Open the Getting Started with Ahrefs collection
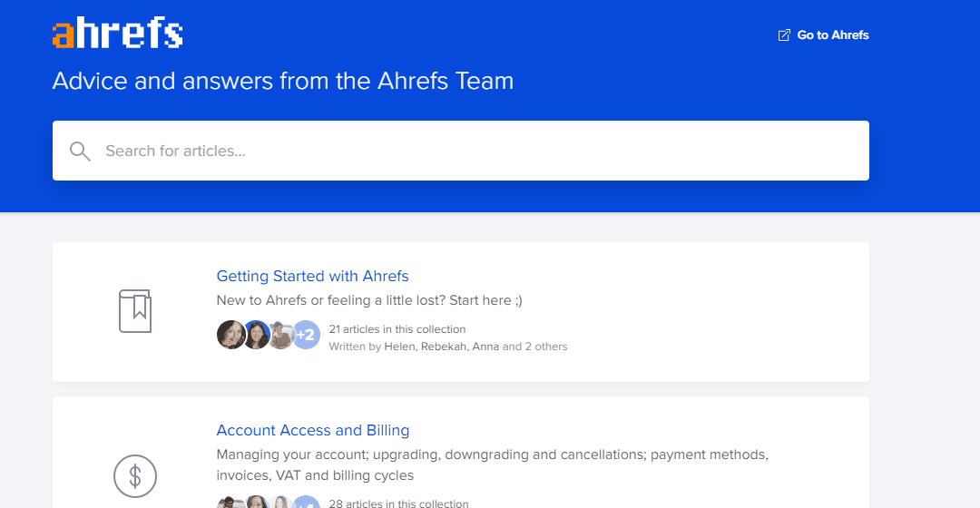This screenshot has width=980, height=508. (312, 276)
